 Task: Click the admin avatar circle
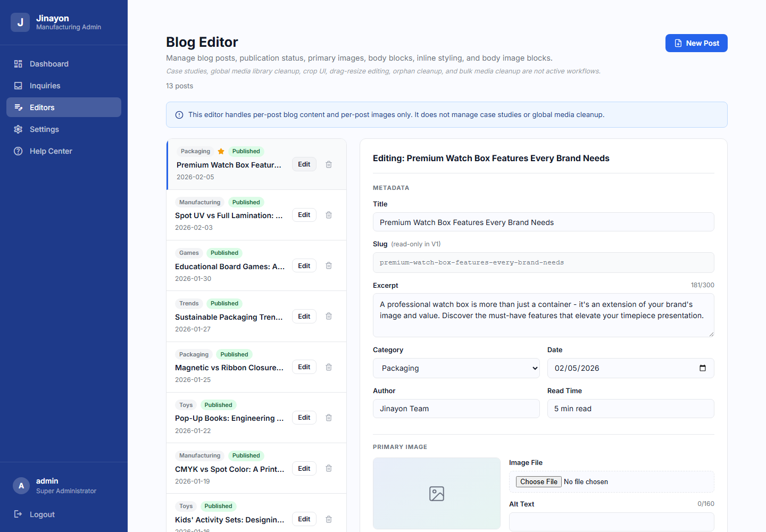click(21, 486)
